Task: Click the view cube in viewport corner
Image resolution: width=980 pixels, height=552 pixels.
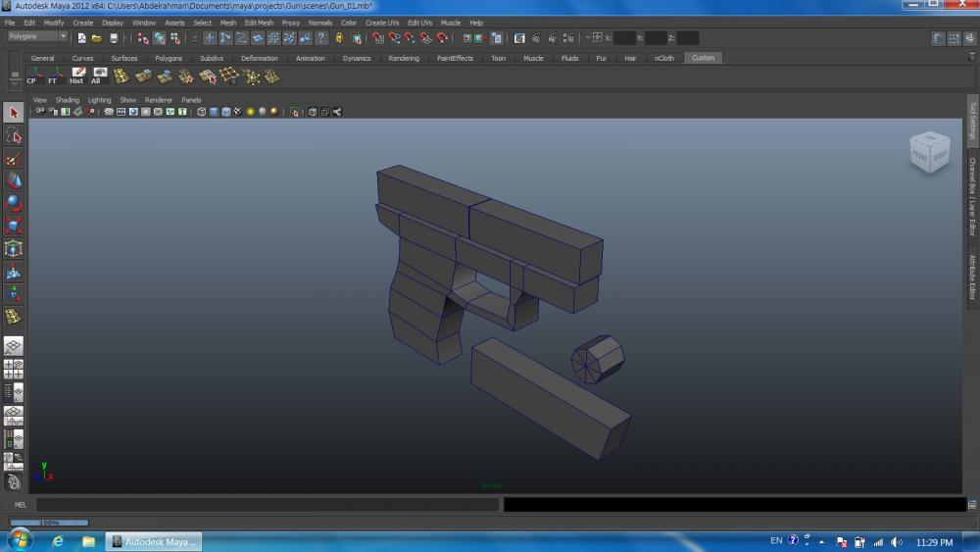Action: 929,152
